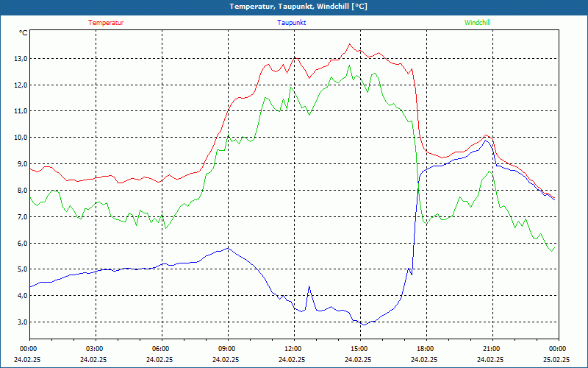Click the "3,0" y-axis value

pos(23,322)
